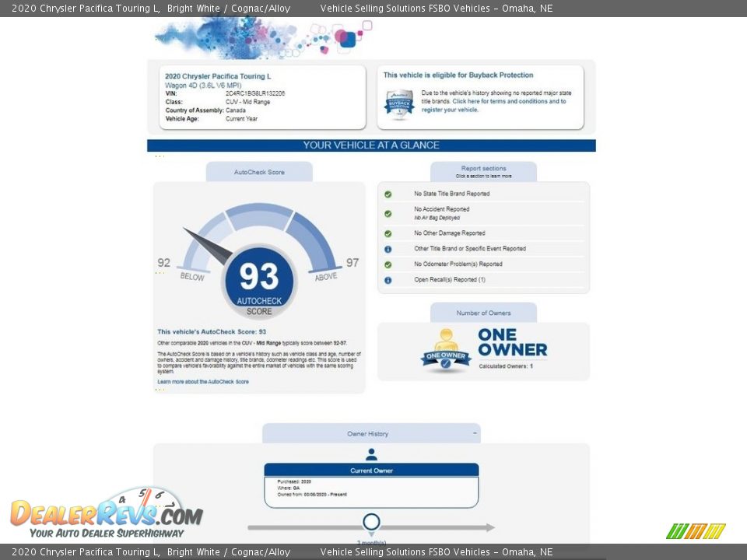Collapse the Owner History section
Viewport: 747px width, 560px height.
[x=475, y=433]
